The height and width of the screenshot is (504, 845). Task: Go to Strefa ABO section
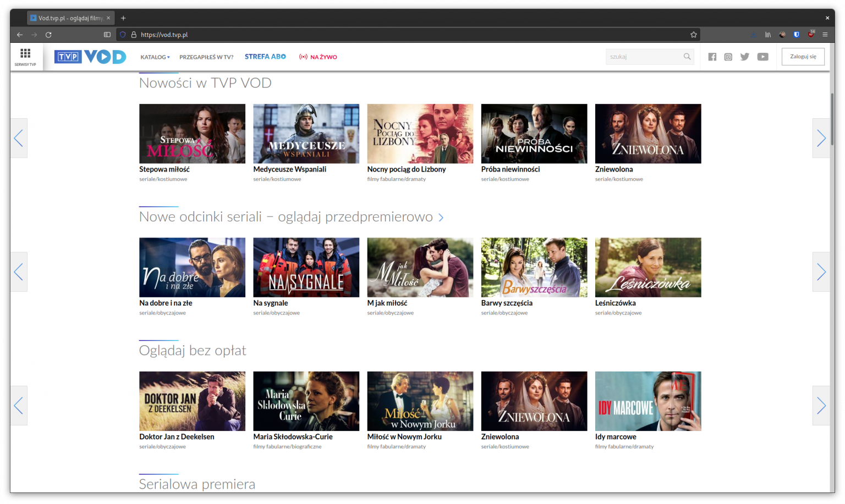tap(265, 57)
